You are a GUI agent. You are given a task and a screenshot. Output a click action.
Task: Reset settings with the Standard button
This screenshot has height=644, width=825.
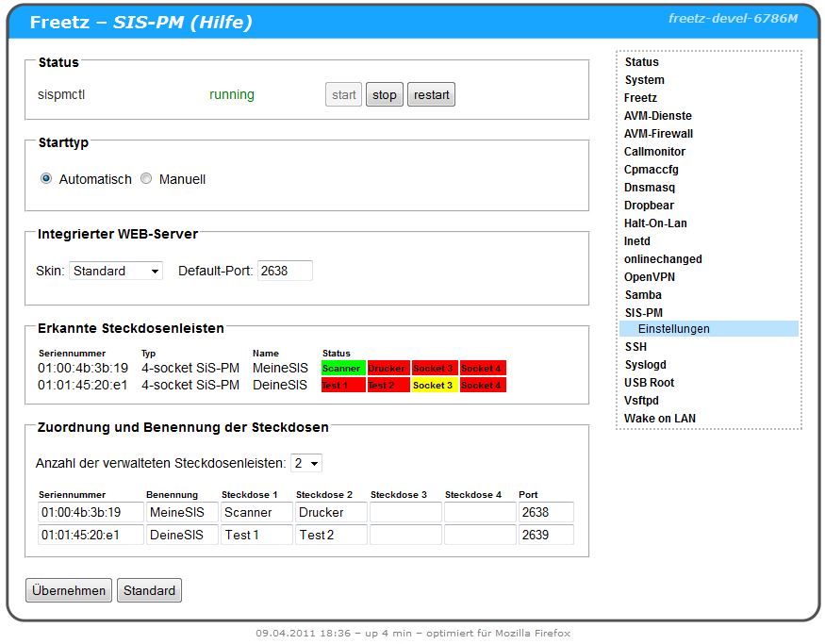(x=149, y=590)
